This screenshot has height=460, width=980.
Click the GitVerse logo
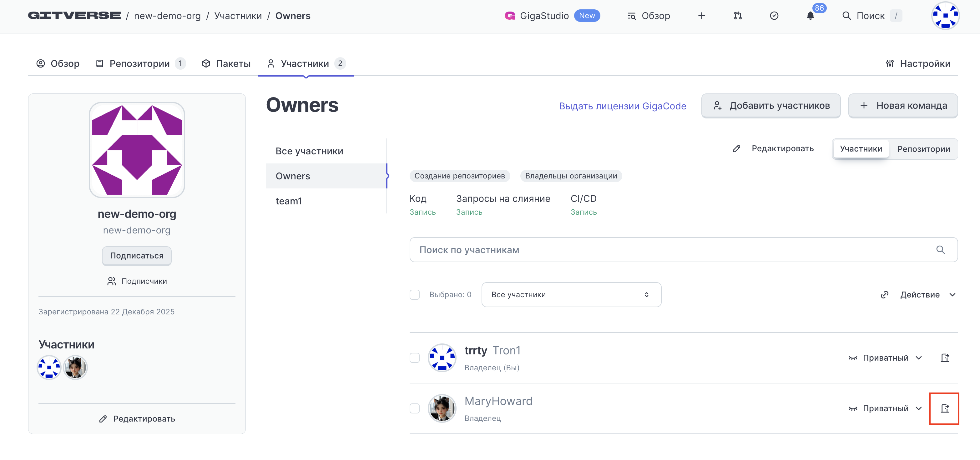click(x=74, y=16)
